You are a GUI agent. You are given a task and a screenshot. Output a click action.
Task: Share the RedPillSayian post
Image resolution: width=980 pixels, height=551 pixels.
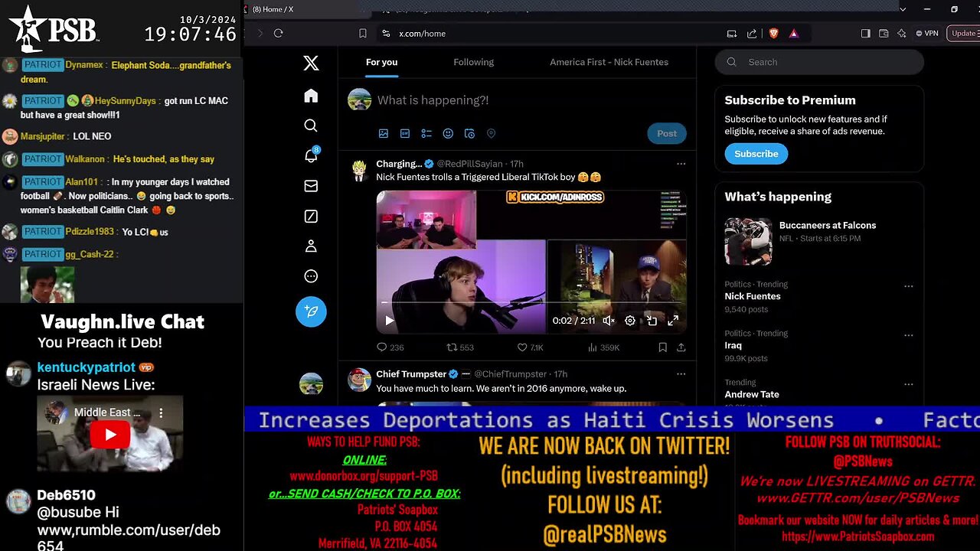point(681,347)
